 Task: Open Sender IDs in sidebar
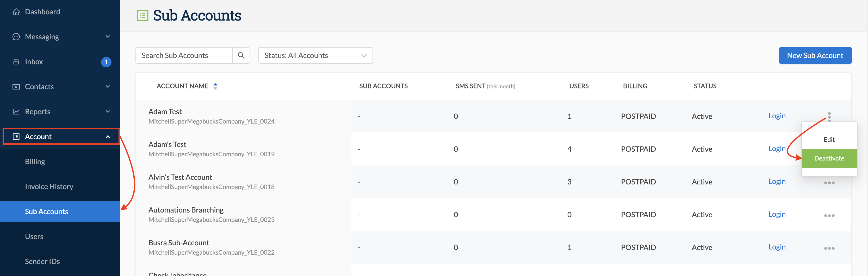pyautogui.click(x=42, y=261)
